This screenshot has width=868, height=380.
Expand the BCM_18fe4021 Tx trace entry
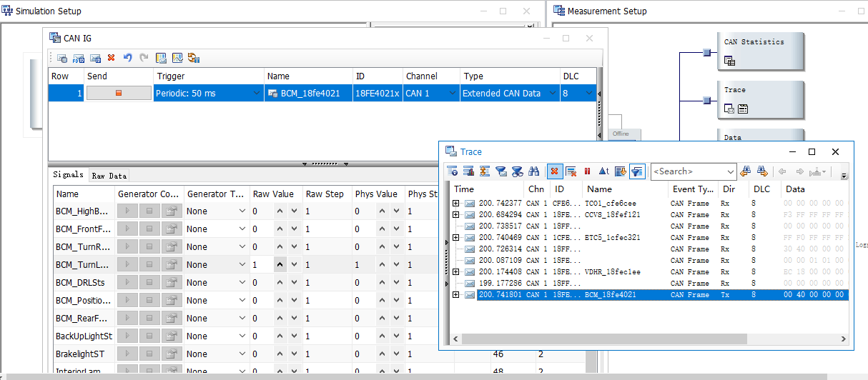click(456, 295)
